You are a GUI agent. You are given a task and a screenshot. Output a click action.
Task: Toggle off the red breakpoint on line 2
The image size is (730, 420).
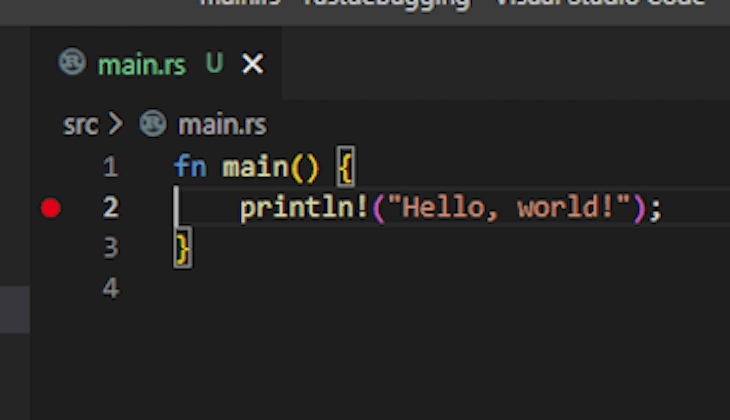tap(51, 208)
